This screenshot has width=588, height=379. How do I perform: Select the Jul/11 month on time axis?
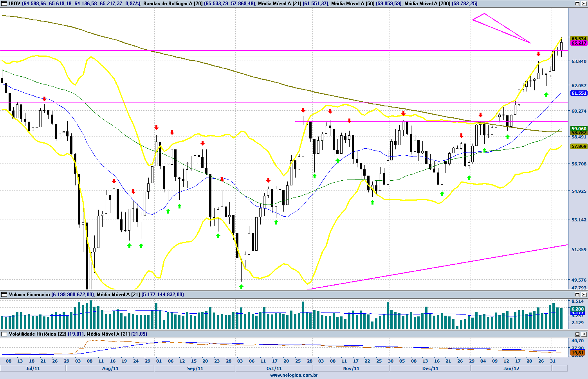click(x=33, y=368)
